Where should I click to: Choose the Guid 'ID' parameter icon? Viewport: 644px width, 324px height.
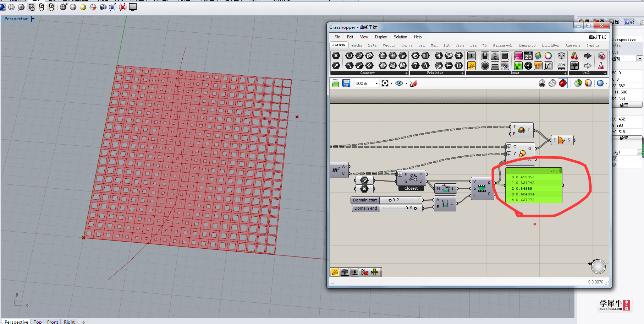[459, 65]
